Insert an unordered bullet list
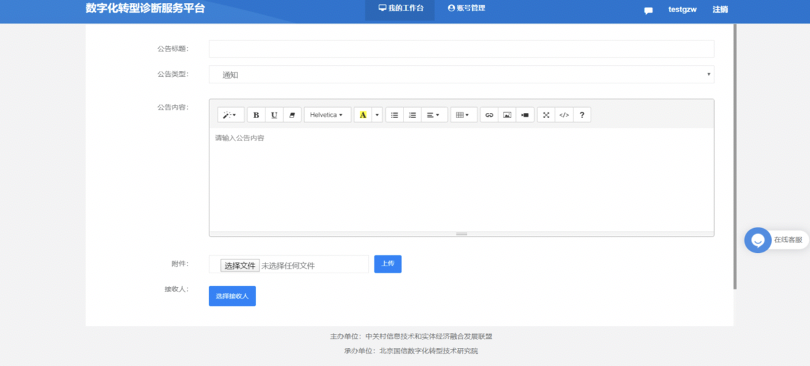 point(395,115)
